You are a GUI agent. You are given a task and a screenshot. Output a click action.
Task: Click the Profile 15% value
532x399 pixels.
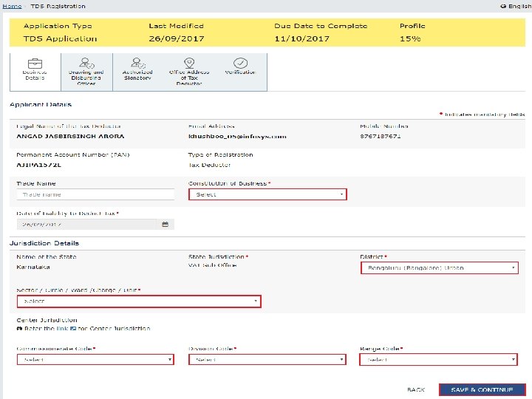[x=410, y=38]
